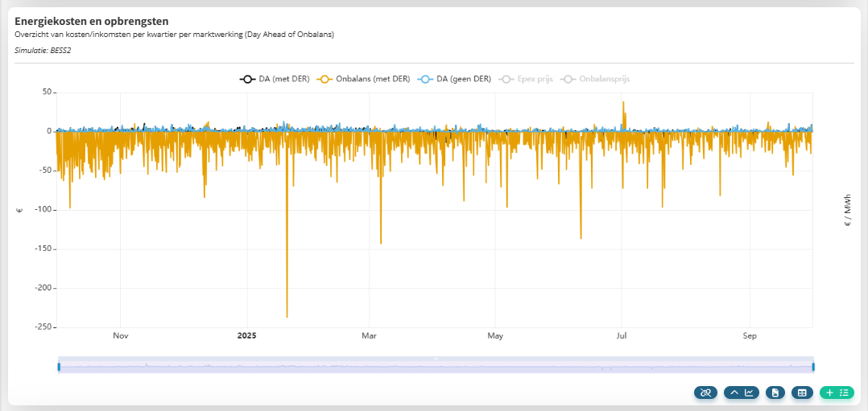Click the blue DA (geen DER) legend marker

coord(425,80)
